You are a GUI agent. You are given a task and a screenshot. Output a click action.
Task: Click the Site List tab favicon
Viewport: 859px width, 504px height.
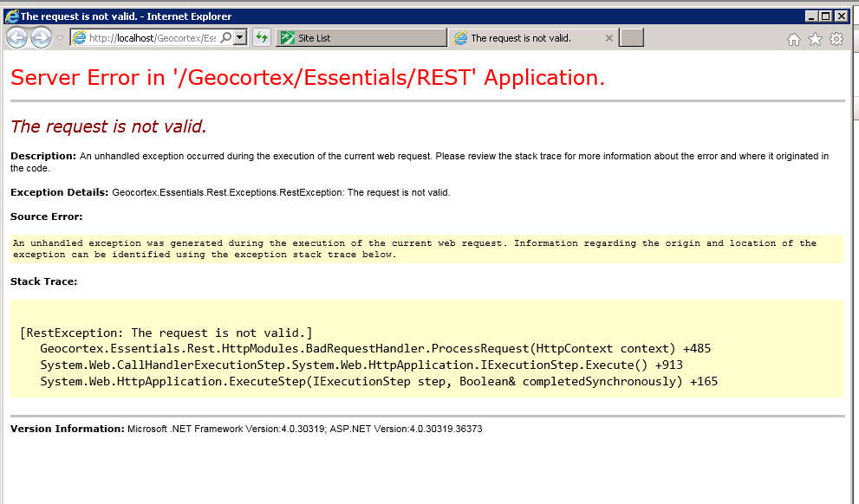click(x=287, y=38)
